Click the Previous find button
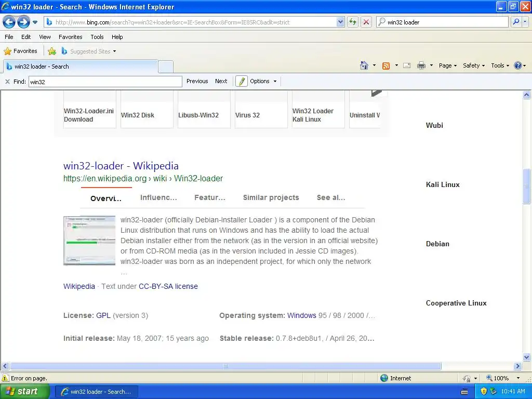The width and height of the screenshot is (532, 399). [197, 81]
